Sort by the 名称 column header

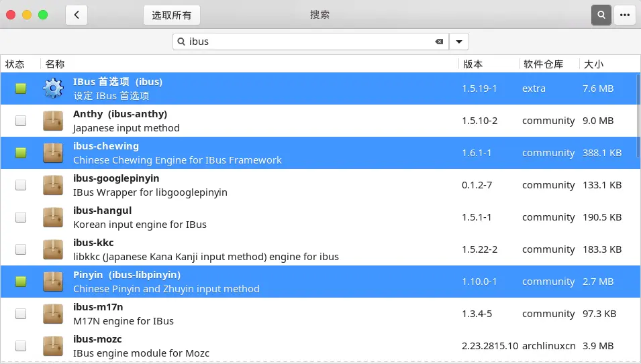click(x=250, y=64)
